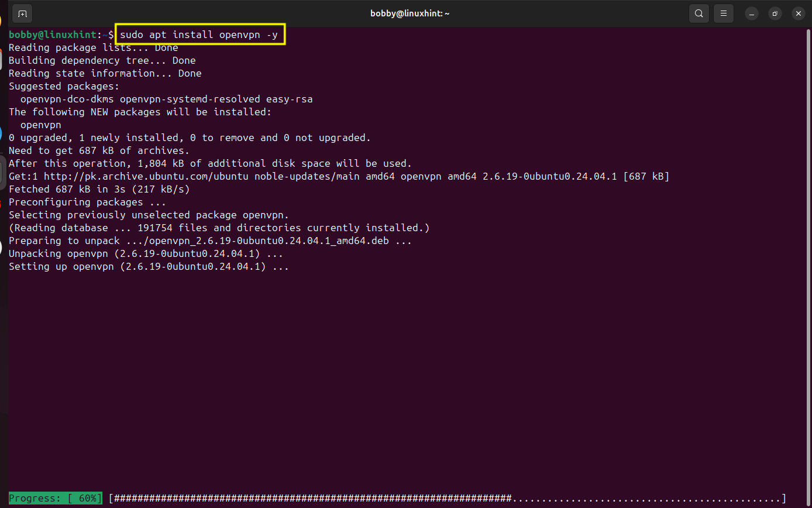Click the green Progress 60% label
Image resolution: width=812 pixels, height=508 pixels.
[56, 499]
